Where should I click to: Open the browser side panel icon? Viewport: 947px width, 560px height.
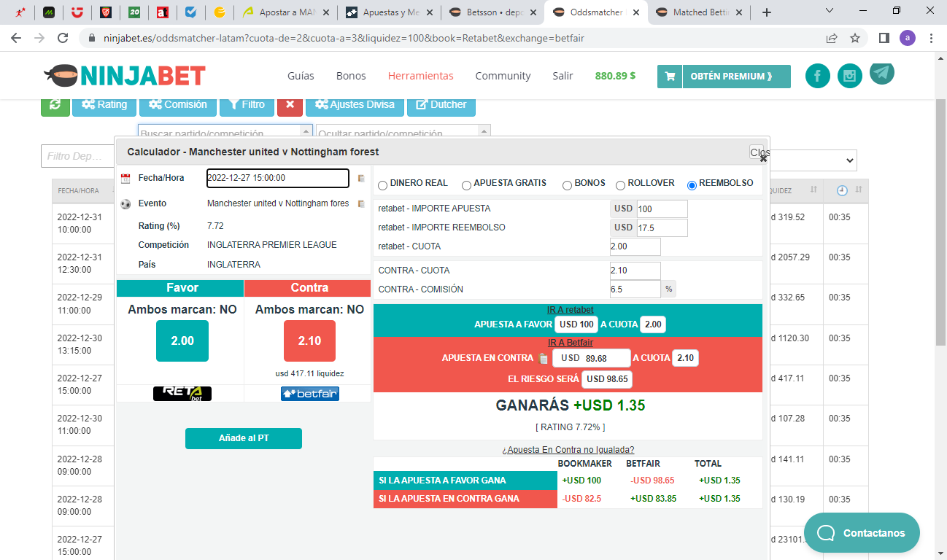tap(884, 38)
